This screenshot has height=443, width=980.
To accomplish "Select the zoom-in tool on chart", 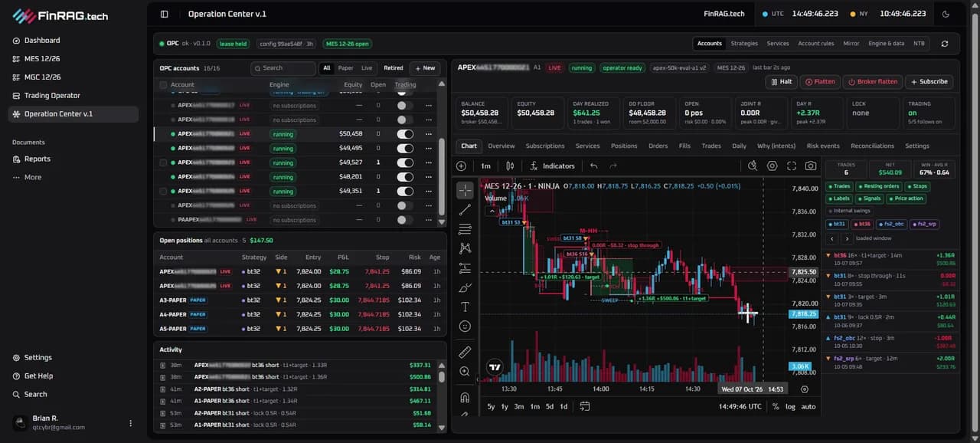I will tap(465, 372).
